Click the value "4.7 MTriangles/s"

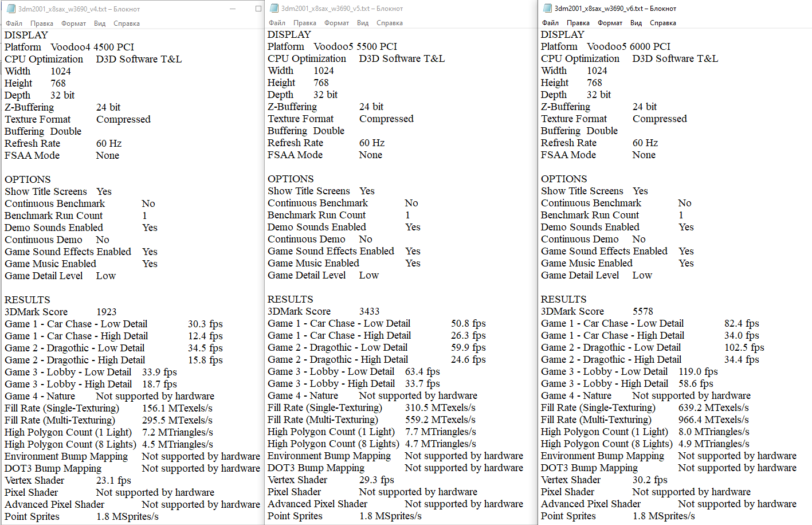click(441, 444)
